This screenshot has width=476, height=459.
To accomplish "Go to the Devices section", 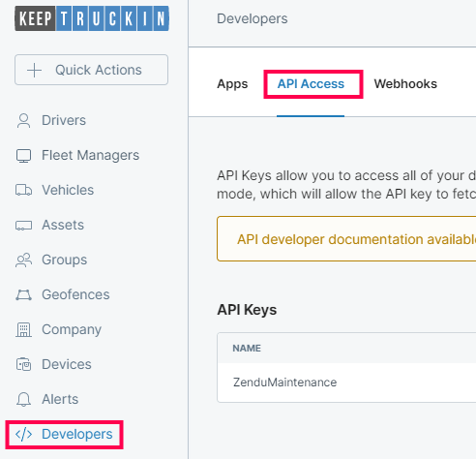I will [x=67, y=364].
